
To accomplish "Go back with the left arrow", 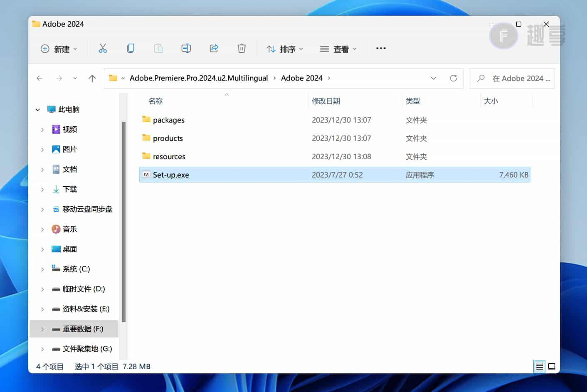I will (x=39, y=78).
